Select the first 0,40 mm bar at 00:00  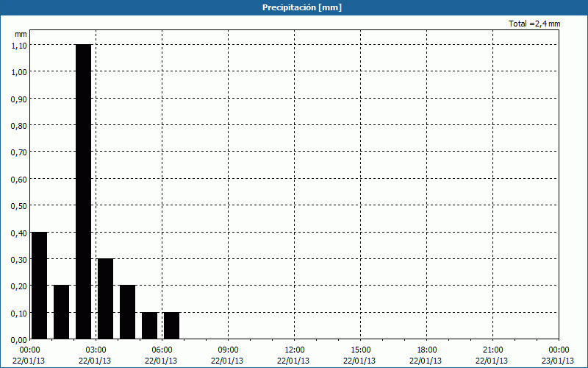39,286
